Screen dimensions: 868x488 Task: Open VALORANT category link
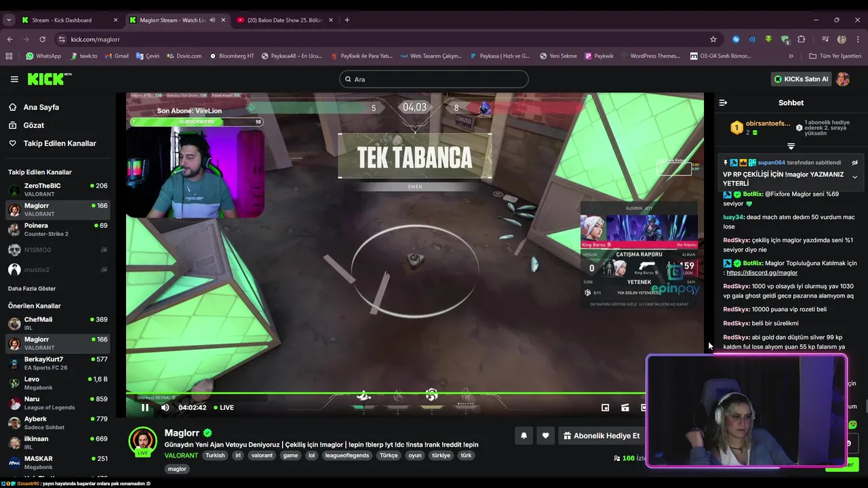181,455
